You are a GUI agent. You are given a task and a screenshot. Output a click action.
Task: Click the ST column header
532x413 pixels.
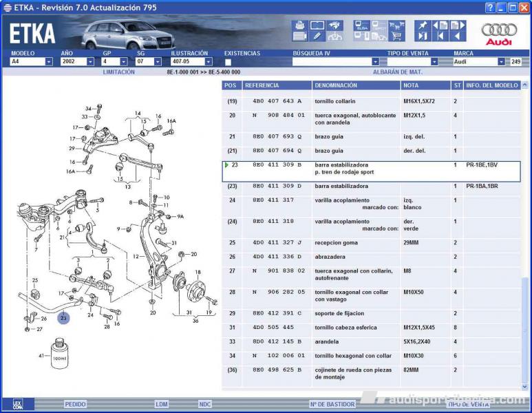coord(457,85)
